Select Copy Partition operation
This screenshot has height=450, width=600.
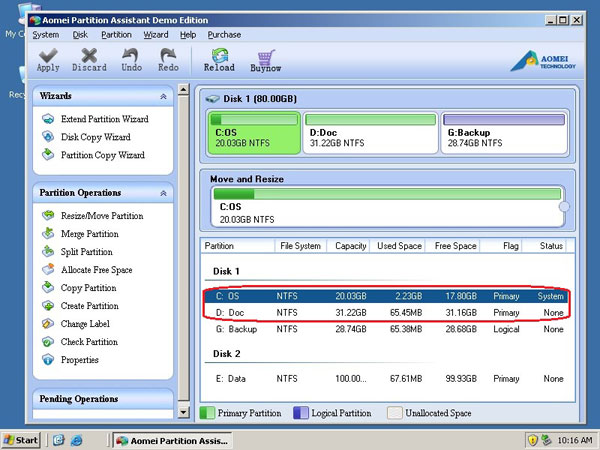tap(88, 288)
